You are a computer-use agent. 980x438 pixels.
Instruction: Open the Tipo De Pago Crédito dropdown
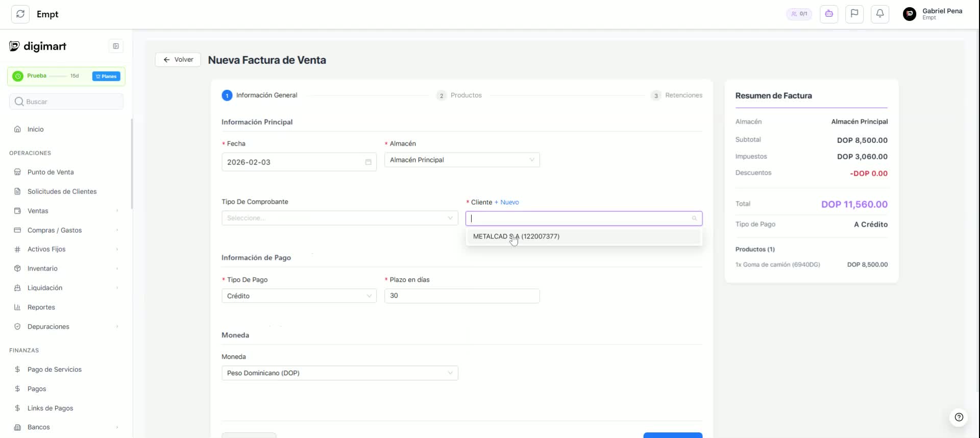[x=299, y=296]
